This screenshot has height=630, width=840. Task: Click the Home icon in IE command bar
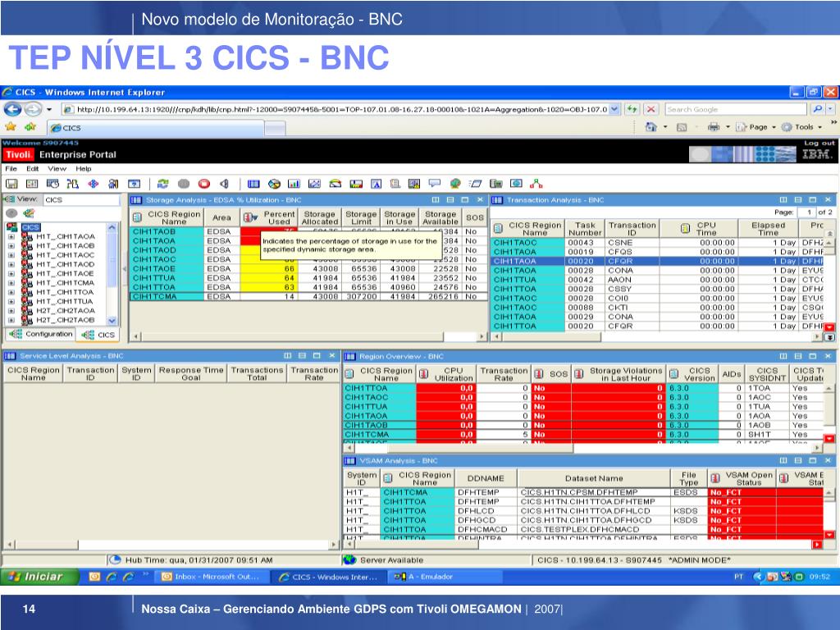pos(651,127)
